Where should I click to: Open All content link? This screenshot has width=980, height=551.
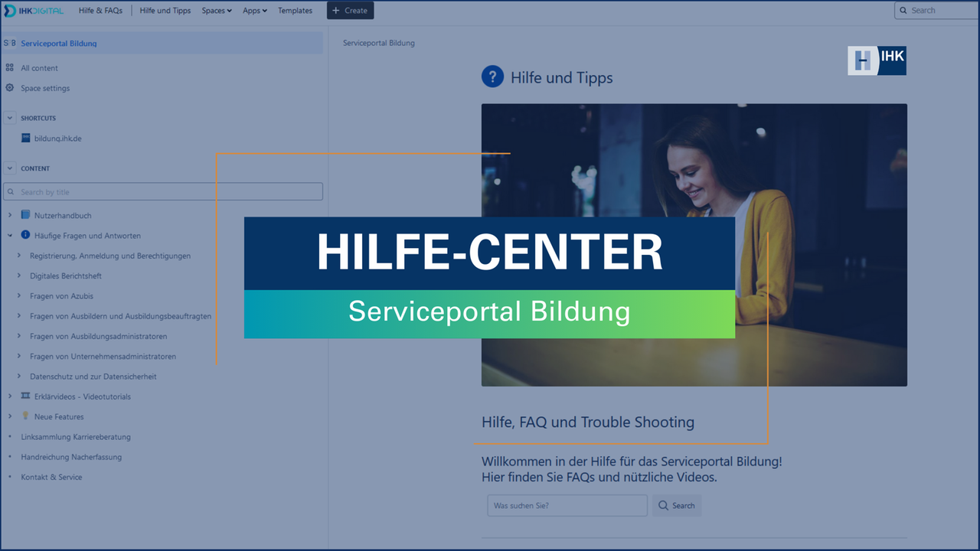click(x=40, y=68)
